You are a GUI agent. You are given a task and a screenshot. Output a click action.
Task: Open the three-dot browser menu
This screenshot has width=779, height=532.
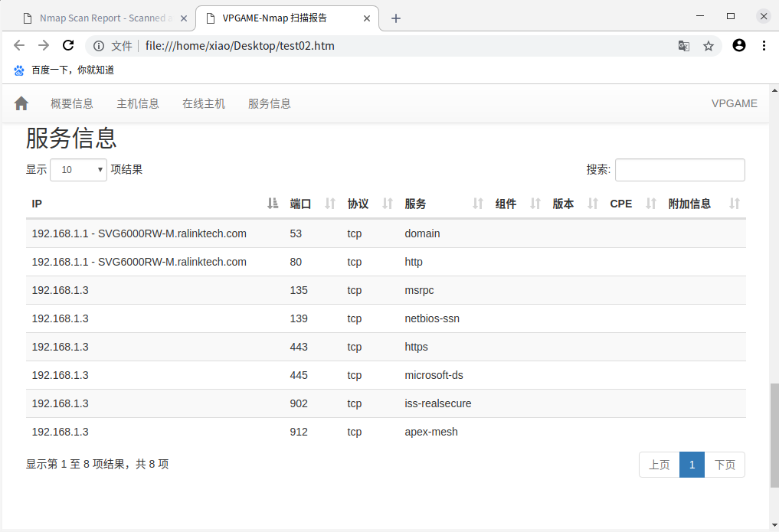click(764, 46)
